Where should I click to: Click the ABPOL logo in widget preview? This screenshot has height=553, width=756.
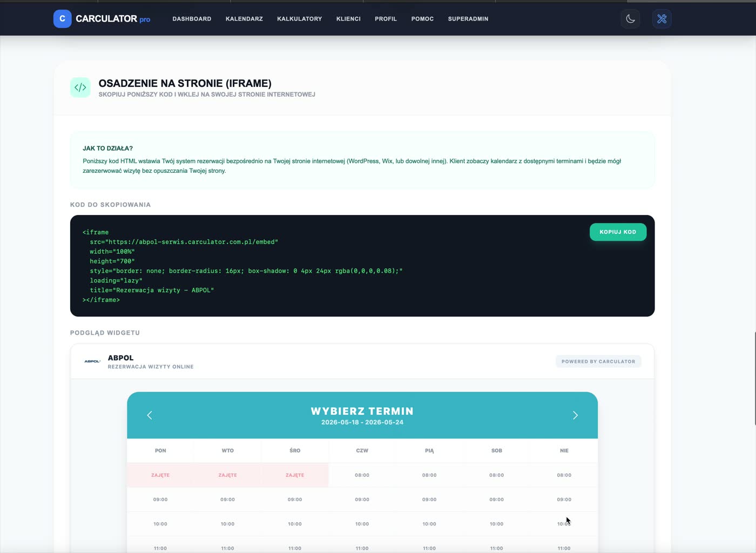92,361
